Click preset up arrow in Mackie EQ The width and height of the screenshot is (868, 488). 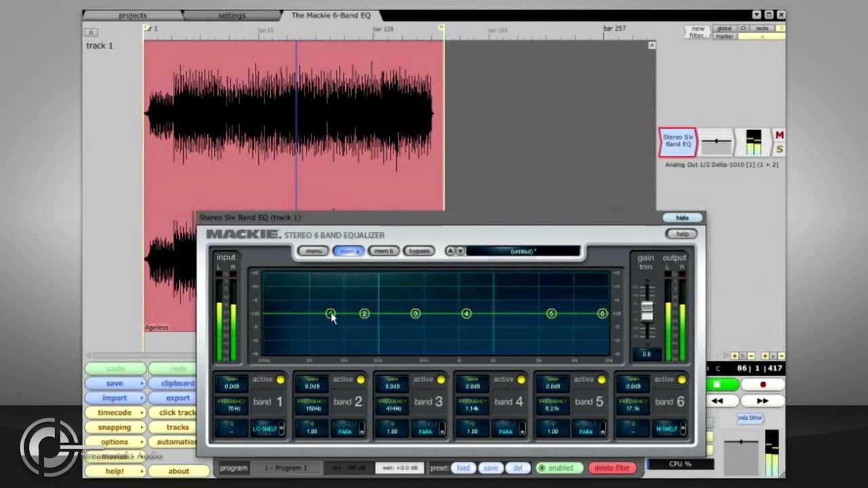(x=450, y=251)
